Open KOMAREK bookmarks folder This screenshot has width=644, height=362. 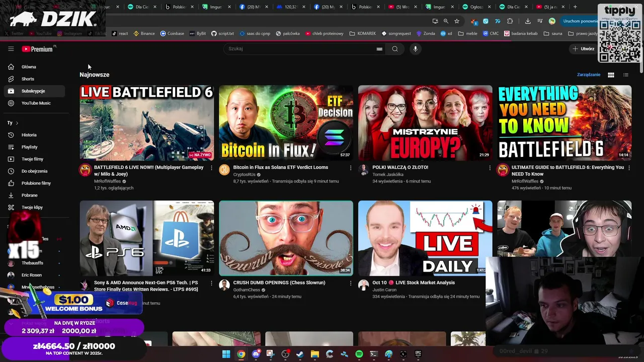362,34
